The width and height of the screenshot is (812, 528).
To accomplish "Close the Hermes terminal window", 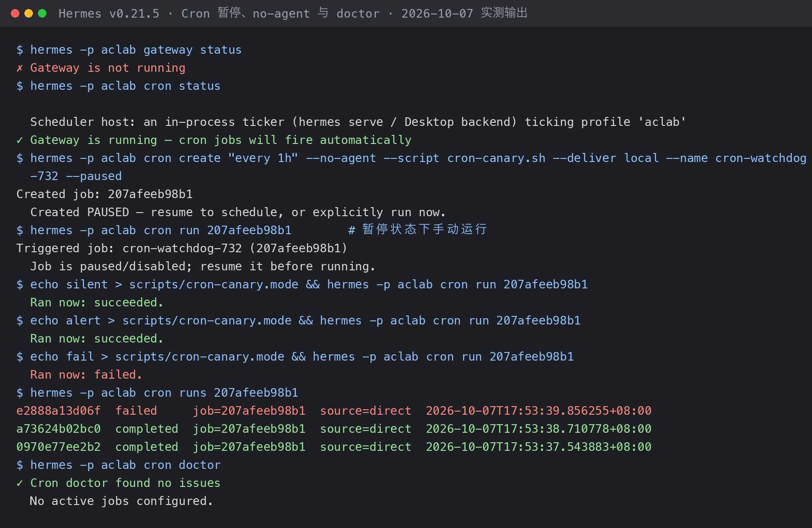I will point(15,14).
